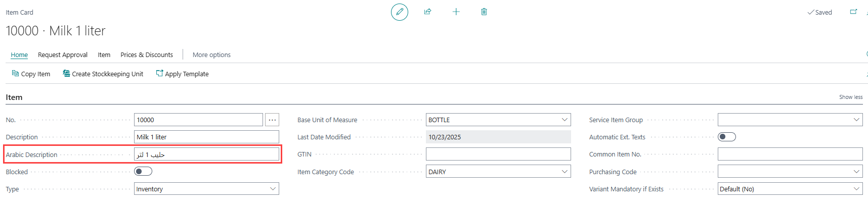Click the More options link

(211, 55)
